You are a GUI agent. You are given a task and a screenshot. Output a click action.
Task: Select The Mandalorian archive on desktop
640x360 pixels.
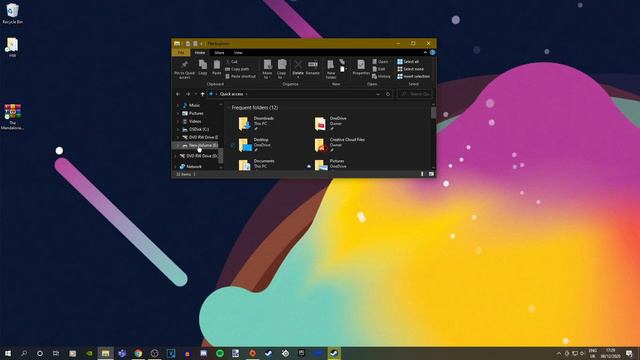click(12, 117)
